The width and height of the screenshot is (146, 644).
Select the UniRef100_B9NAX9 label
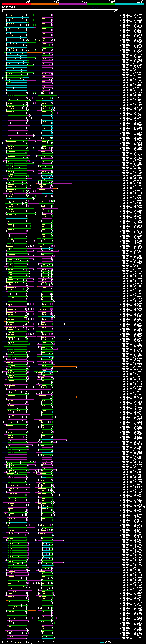tap(131, 82)
